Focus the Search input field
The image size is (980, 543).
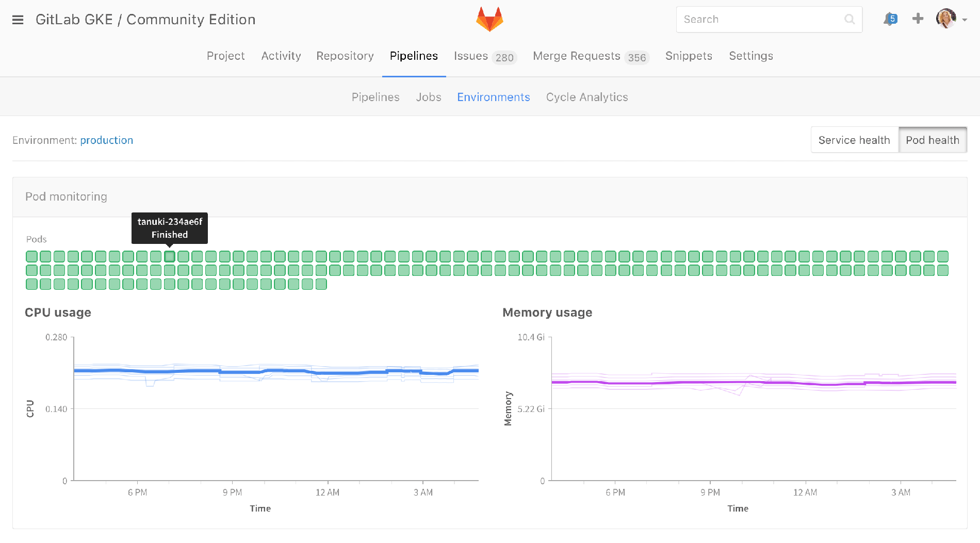point(761,20)
